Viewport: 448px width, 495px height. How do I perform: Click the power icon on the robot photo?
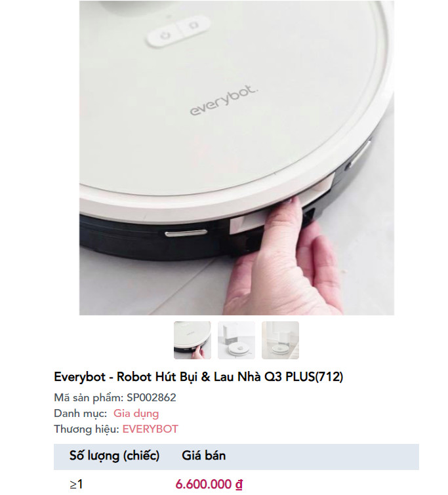point(165,35)
